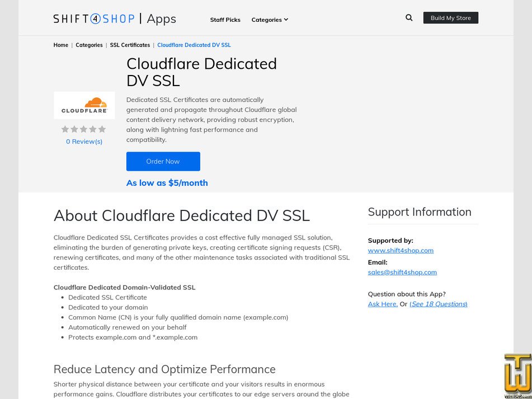This screenshot has height=399, width=532.
Task: Go to Home breadcrumb
Action: pos(61,45)
